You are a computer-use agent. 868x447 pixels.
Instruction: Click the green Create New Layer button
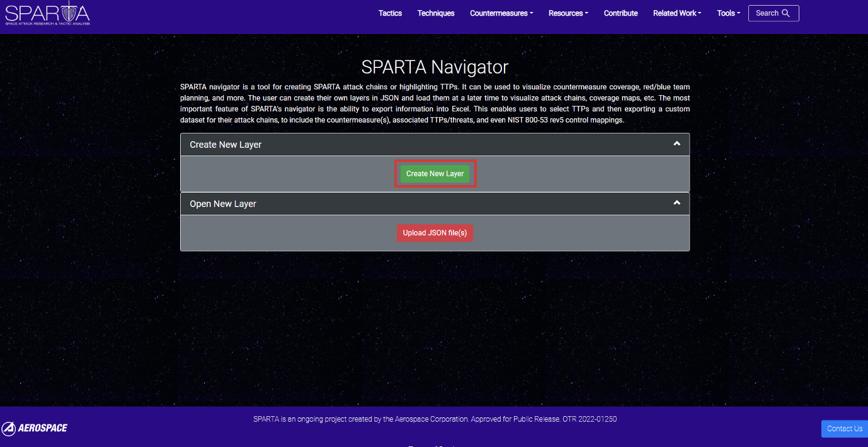tap(435, 174)
